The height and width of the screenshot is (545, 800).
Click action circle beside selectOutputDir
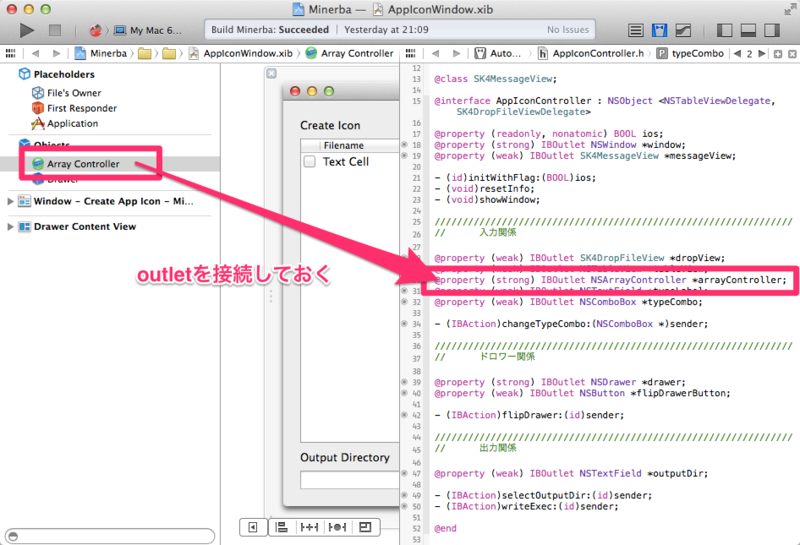[404, 495]
